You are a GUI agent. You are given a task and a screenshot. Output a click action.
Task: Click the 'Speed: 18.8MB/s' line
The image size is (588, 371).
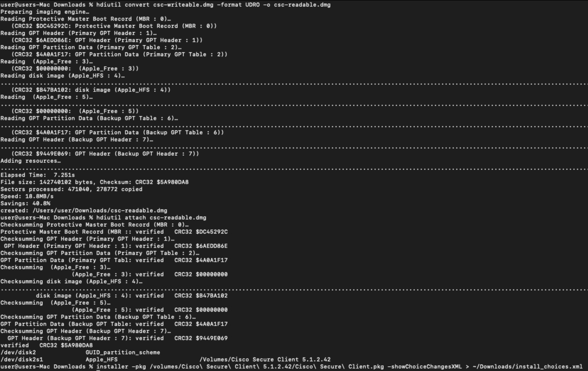(27, 196)
